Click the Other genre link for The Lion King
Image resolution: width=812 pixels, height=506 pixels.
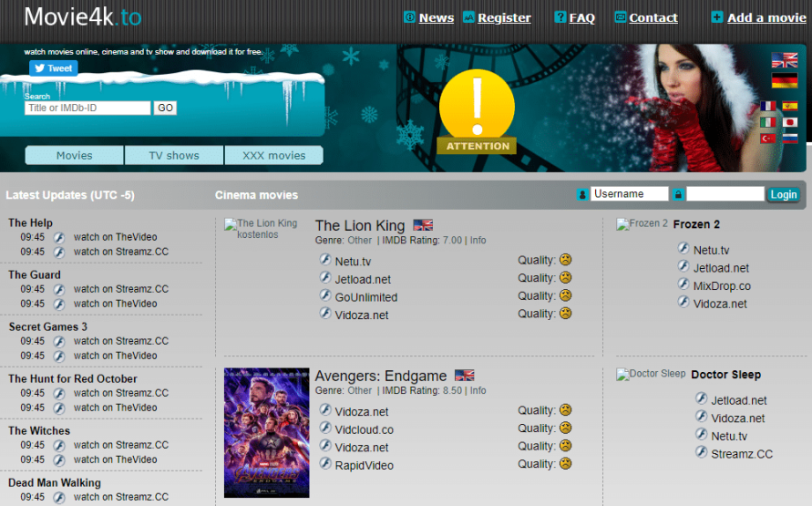pyautogui.click(x=359, y=241)
